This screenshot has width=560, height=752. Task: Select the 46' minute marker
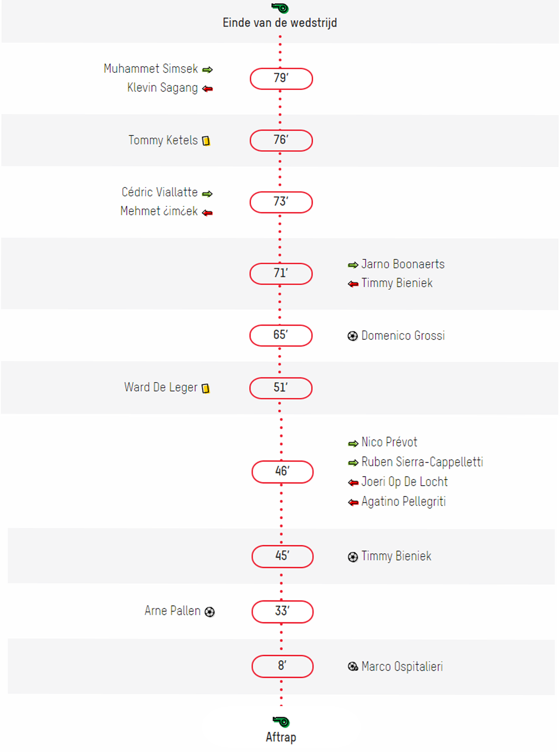(282, 472)
